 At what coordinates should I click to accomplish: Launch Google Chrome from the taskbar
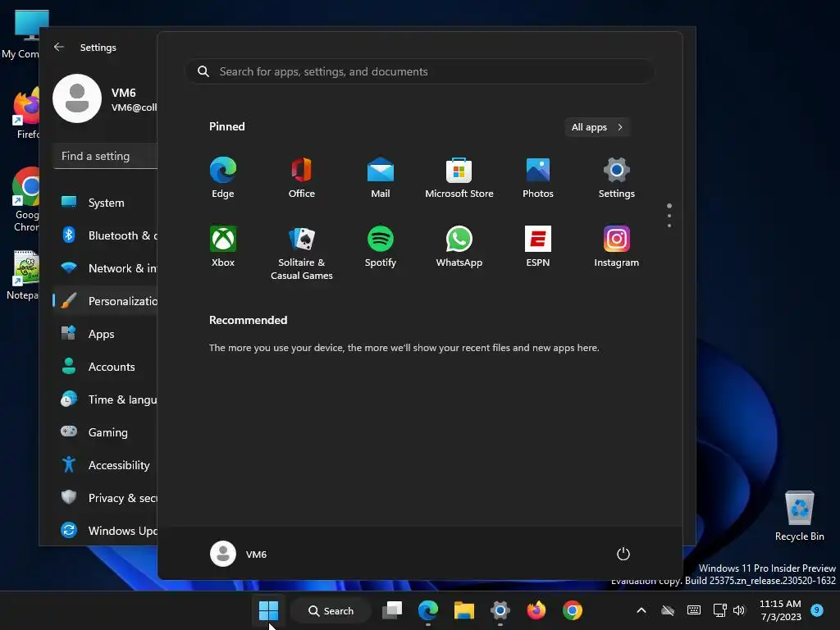click(x=572, y=610)
